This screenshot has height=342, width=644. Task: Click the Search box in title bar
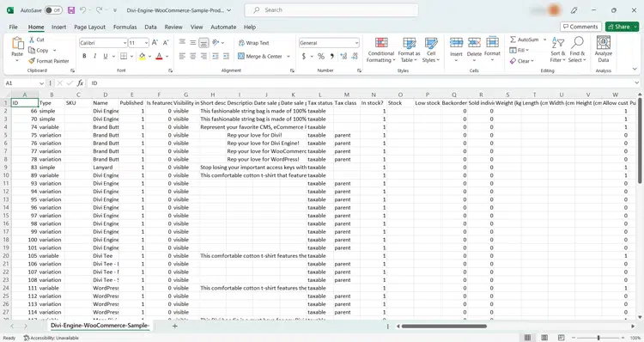[331, 9]
